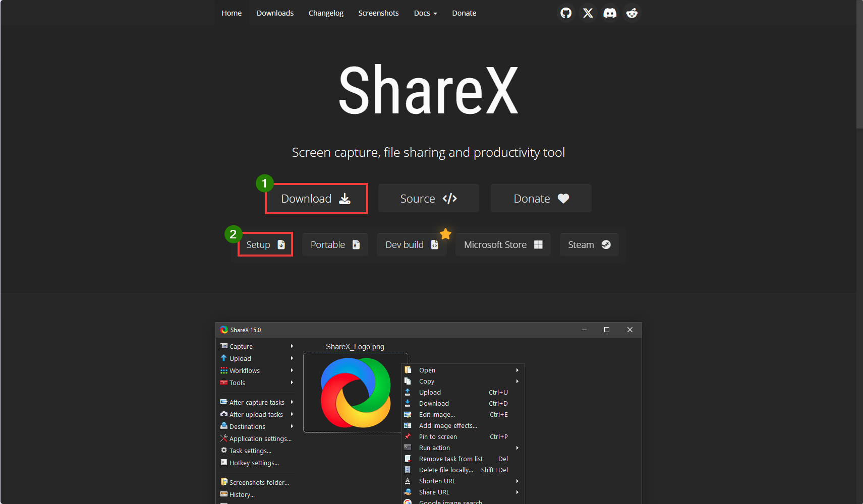Open Application settings... entry

(257, 438)
